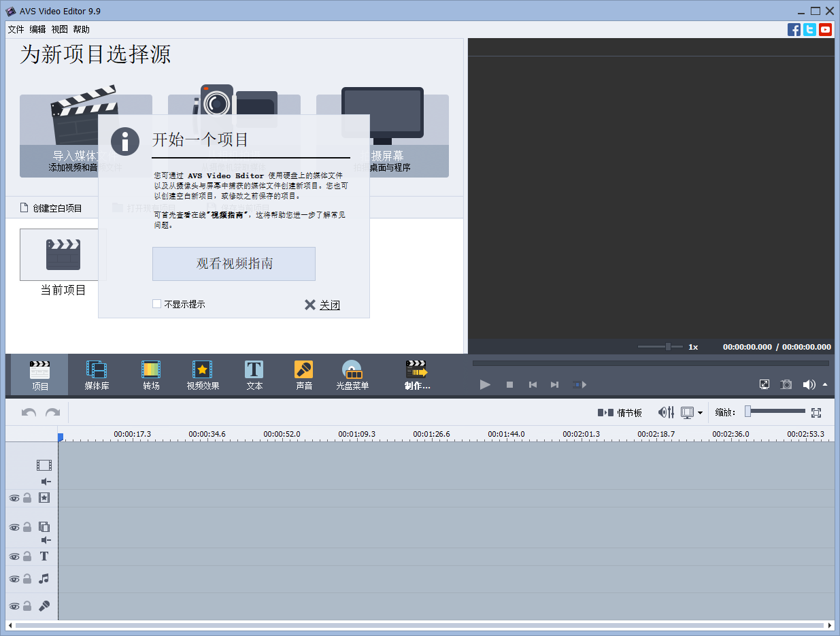Hide the video effects track with its eye
This screenshot has height=636, width=840.
14,498
